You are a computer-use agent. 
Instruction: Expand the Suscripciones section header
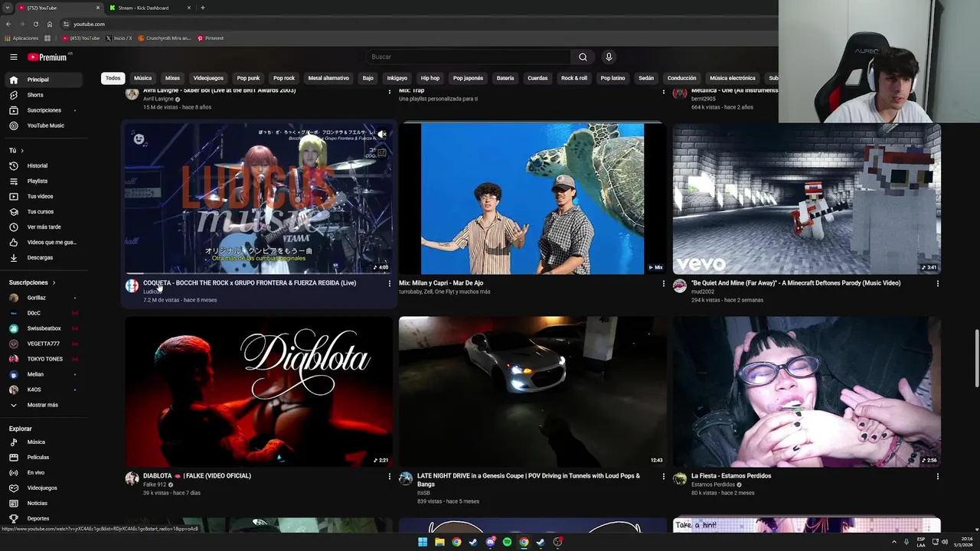32,282
